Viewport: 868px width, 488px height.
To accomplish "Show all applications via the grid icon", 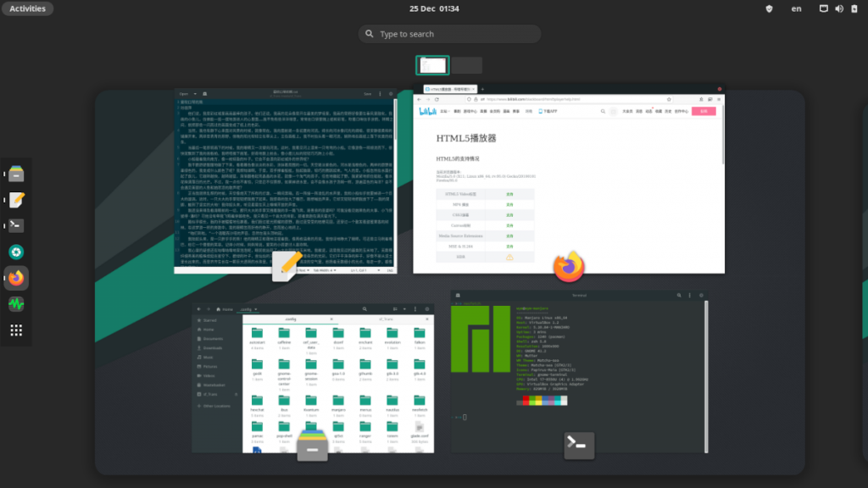I will click(15, 330).
